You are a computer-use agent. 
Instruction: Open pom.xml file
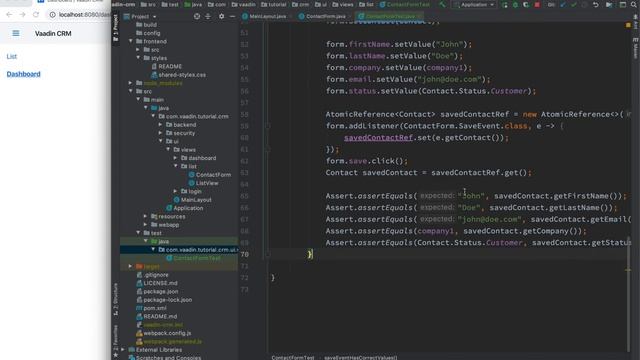click(151, 308)
